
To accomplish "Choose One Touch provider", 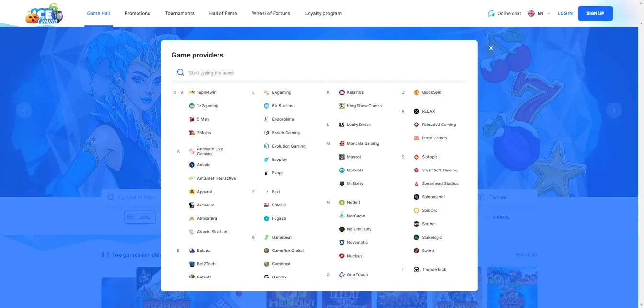I will pos(353,275).
